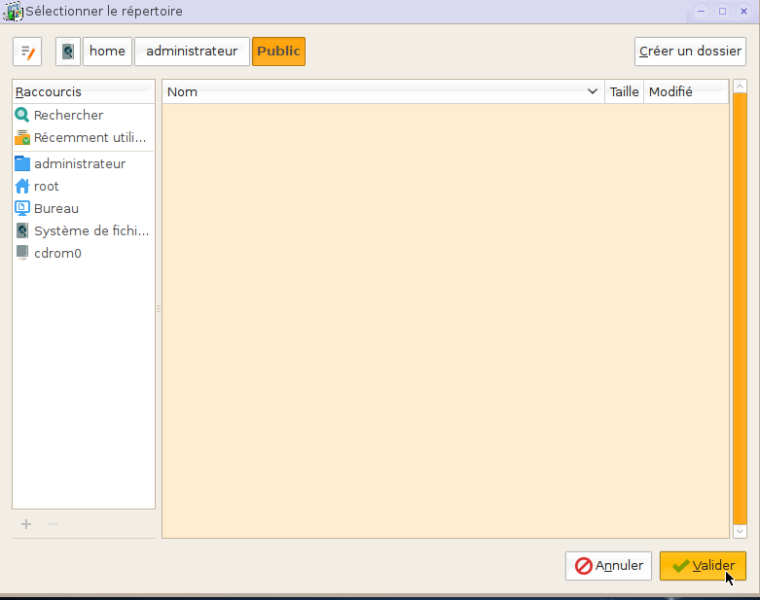Image resolution: width=760 pixels, height=600 pixels.
Task: Navigate to the administrateur path segment
Action: 192,51
